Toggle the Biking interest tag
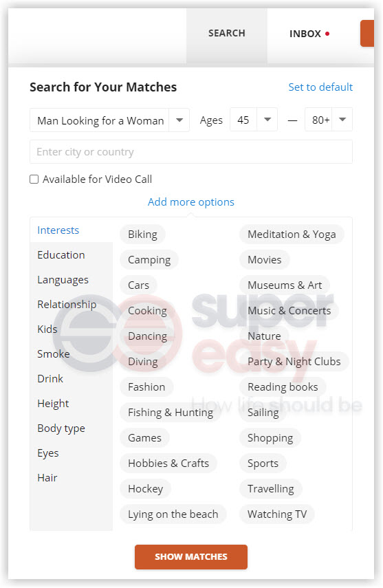Image resolution: width=383 pixels, height=588 pixels. click(x=142, y=235)
